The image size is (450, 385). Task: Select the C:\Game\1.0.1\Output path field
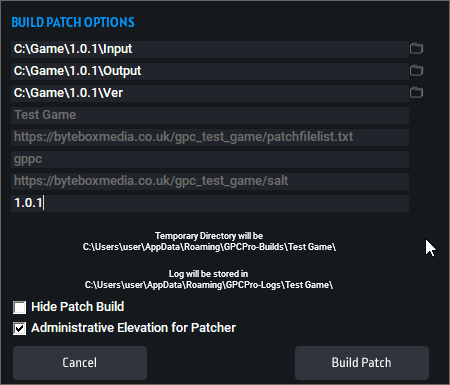210,71
